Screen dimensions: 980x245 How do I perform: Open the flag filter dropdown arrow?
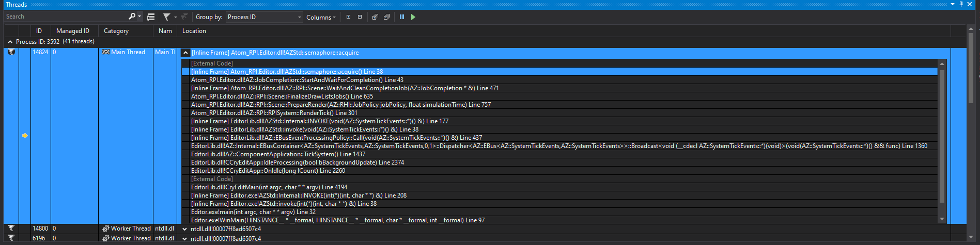[x=176, y=17]
